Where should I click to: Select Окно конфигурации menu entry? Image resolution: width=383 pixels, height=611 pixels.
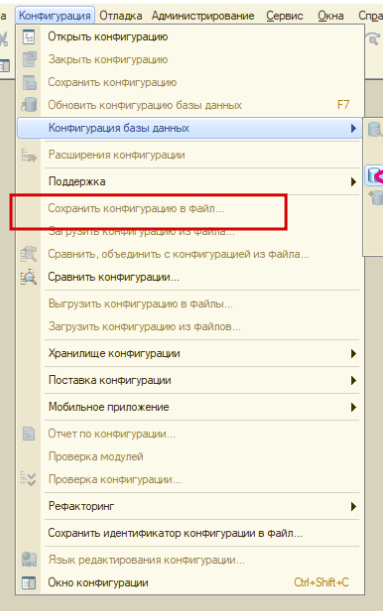pyautogui.click(x=190, y=583)
